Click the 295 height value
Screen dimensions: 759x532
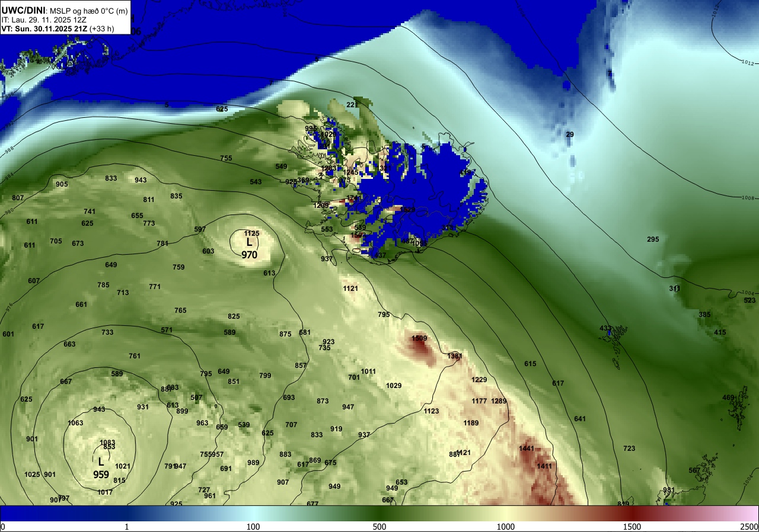[653, 239]
